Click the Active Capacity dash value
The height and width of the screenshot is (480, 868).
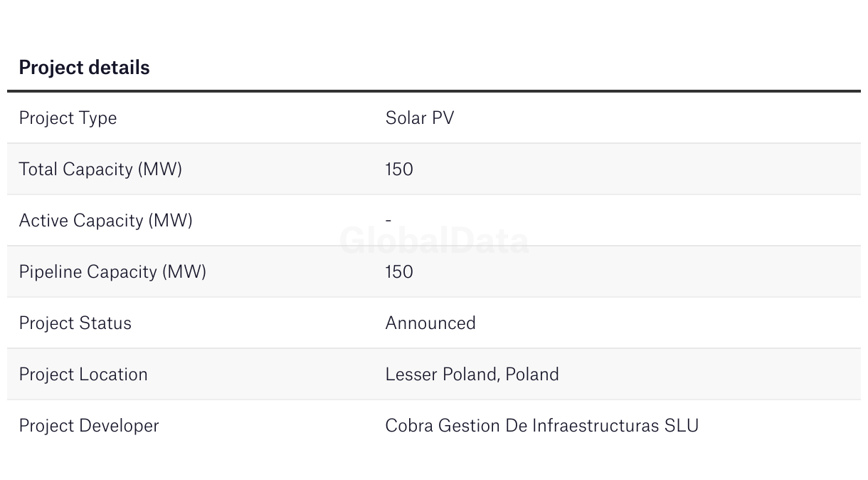tap(388, 221)
